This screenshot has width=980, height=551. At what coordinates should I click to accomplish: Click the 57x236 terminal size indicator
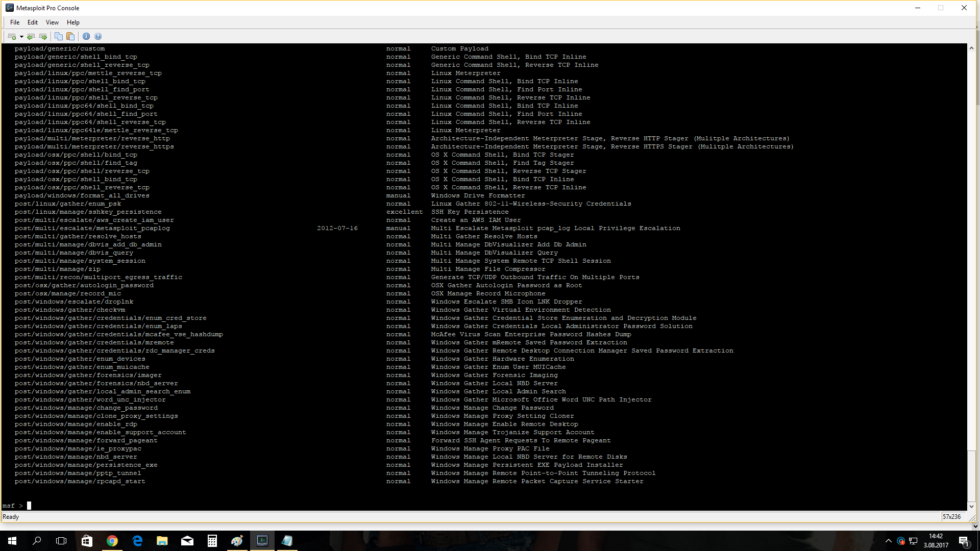951,517
